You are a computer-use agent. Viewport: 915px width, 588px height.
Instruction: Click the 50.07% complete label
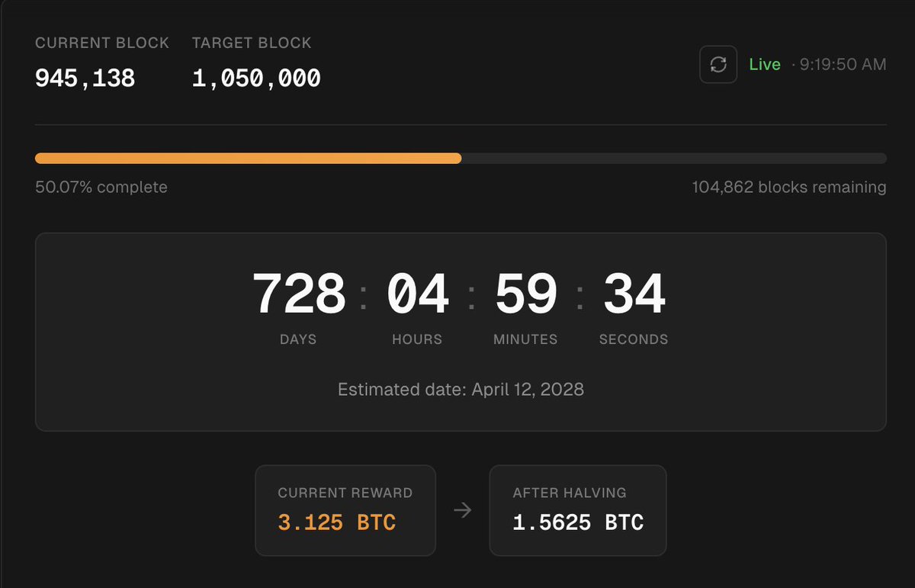[x=101, y=187]
